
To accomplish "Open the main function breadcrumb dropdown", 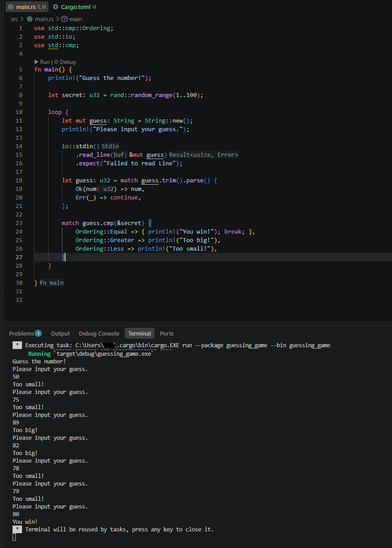I will 75,19.
